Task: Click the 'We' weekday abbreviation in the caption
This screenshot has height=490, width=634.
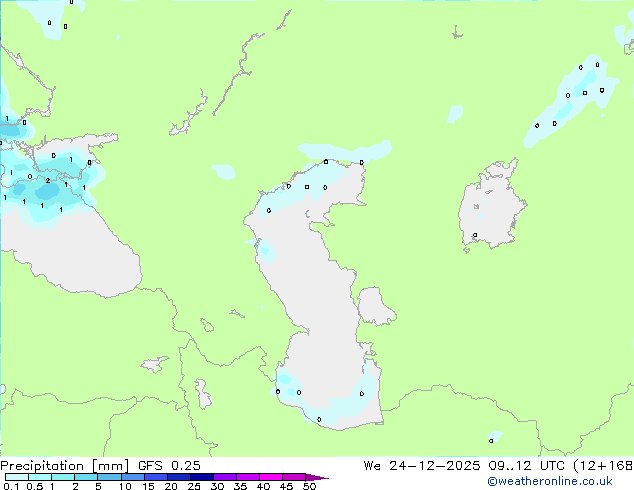Action: click(372, 466)
